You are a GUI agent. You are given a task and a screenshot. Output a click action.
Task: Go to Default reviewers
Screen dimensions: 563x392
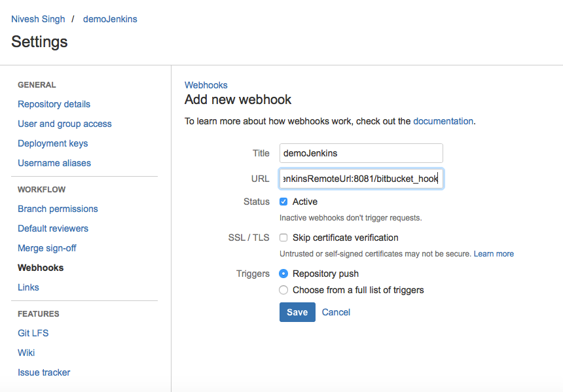coord(53,228)
